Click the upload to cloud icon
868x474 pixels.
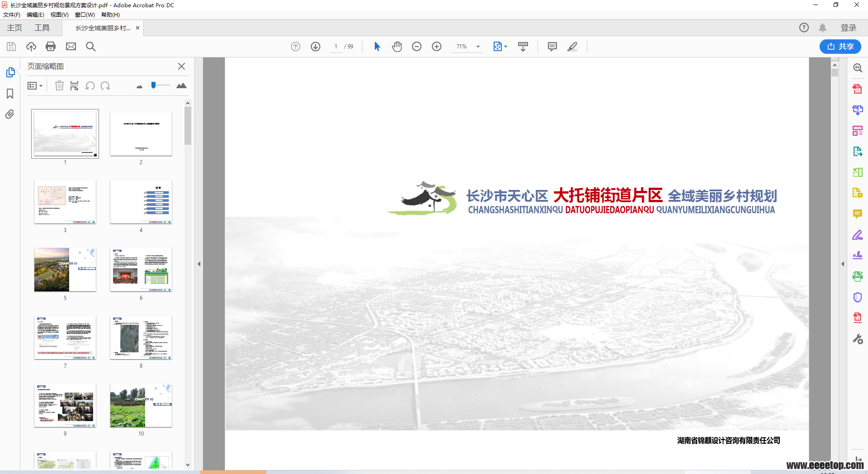[31, 47]
